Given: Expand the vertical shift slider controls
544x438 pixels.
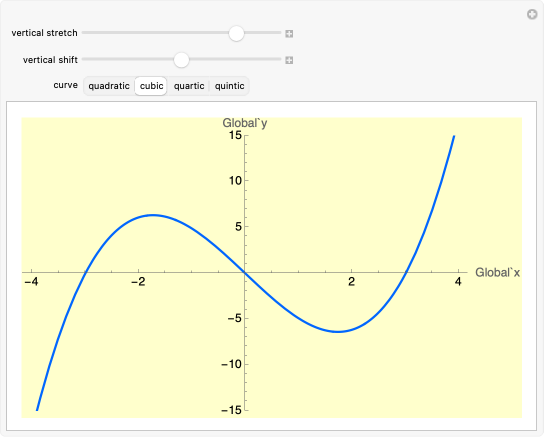Looking at the screenshot, I should [x=289, y=60].
